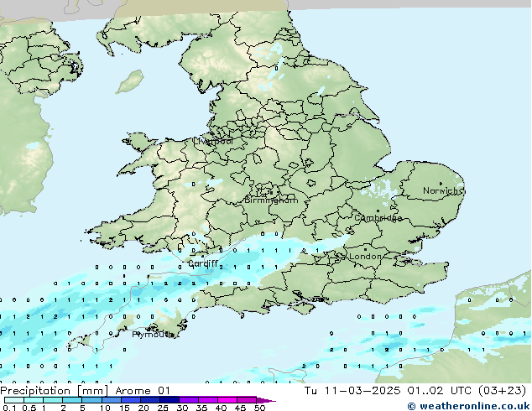Image resolution: width=532 pixels, height=411 pixels.
Task: Click the Plymouth city label
Action: (153, 335)
